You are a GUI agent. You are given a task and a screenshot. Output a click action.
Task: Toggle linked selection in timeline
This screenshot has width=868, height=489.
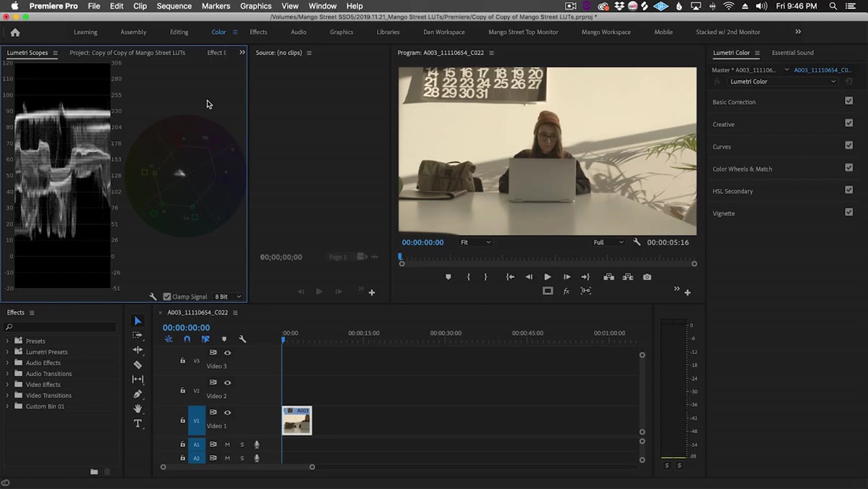[x=205, y=339]
